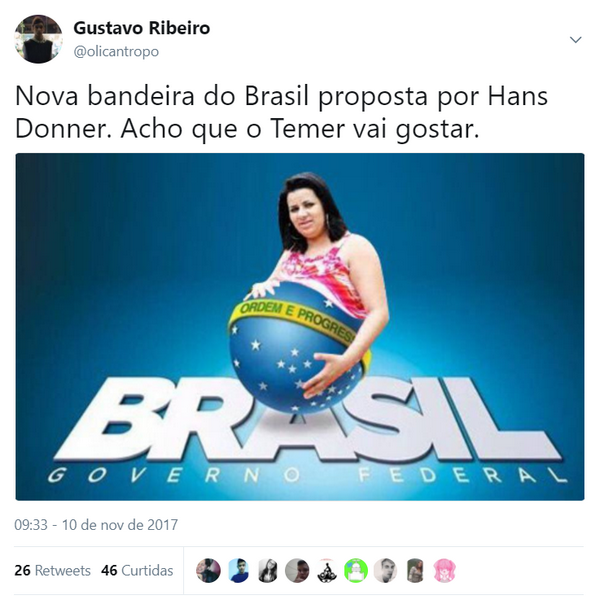Image resolution: width=600 pixels, height=600 pixels.
Task: Open Gustavo Ribeiro's profile picture
Action: (38, 39)
